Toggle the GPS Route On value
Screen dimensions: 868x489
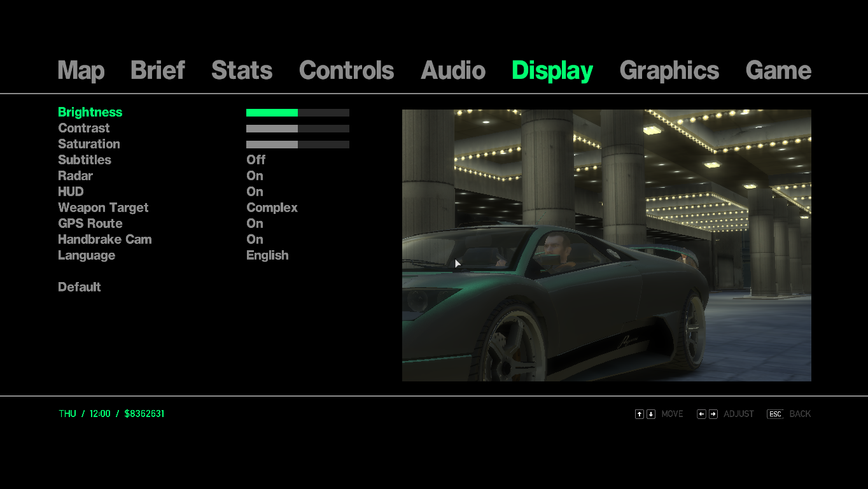255,223
